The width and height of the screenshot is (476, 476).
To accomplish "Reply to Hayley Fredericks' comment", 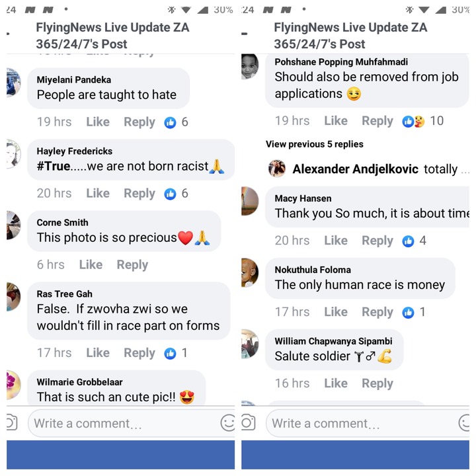I will pyautogui.click(x=139, y=194).
